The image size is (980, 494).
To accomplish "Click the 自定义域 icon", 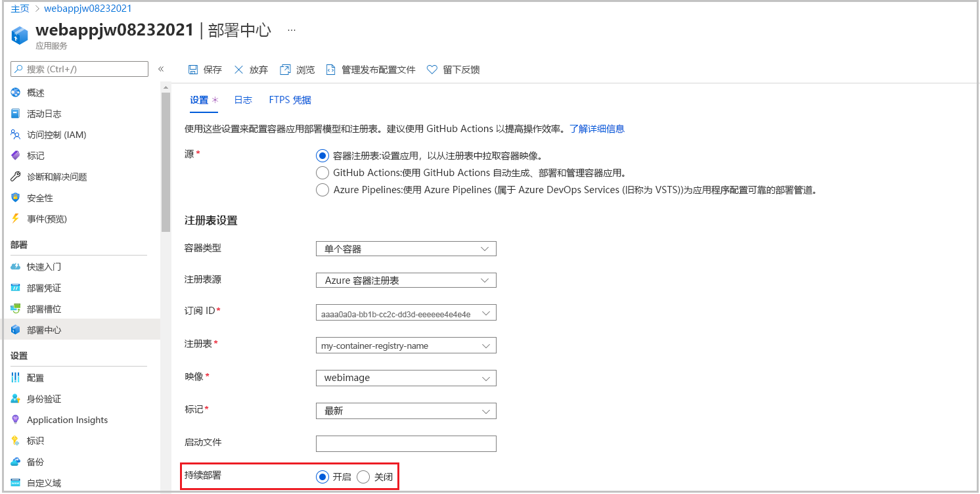I will 16,483.
